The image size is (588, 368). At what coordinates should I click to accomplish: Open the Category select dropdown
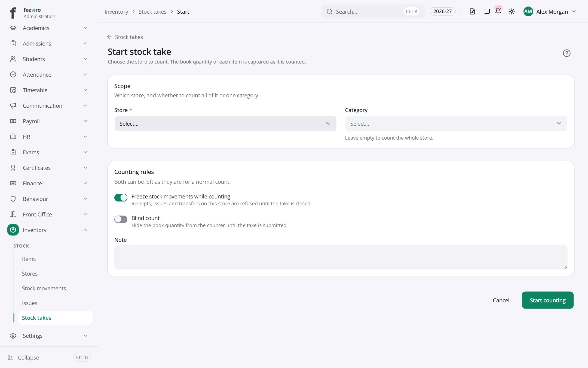coord(456,123)
